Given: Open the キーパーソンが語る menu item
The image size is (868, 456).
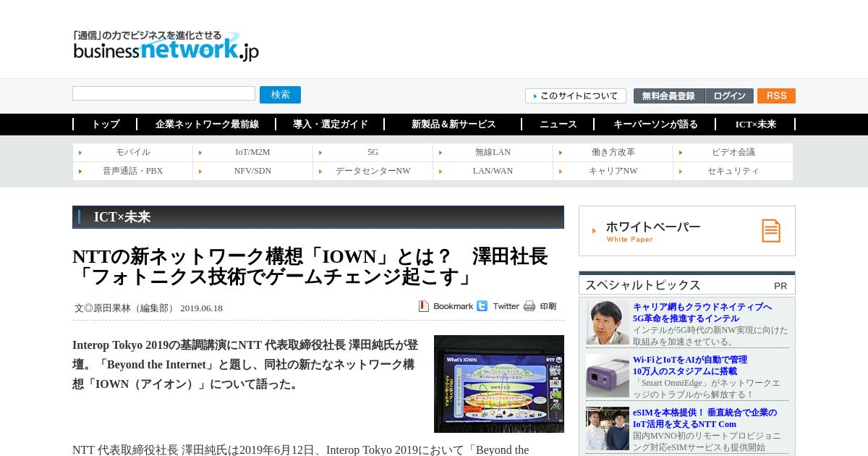Looking at the screenshot, I should click(655, 124).
